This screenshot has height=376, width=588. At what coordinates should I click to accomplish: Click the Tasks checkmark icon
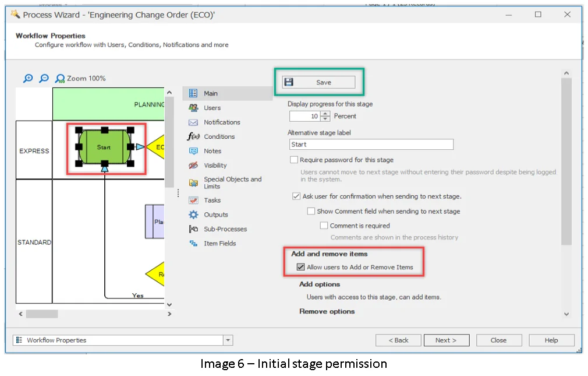[193, 200]
